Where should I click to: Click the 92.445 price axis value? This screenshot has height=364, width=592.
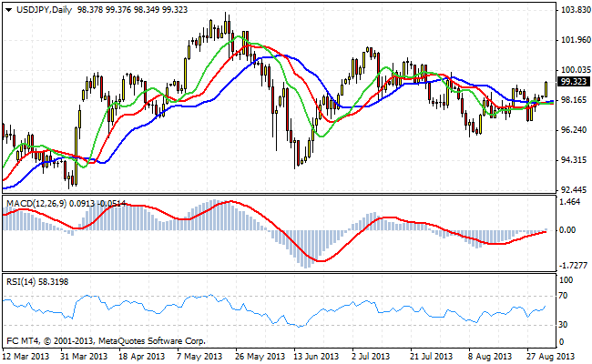[x=576, y=189]
